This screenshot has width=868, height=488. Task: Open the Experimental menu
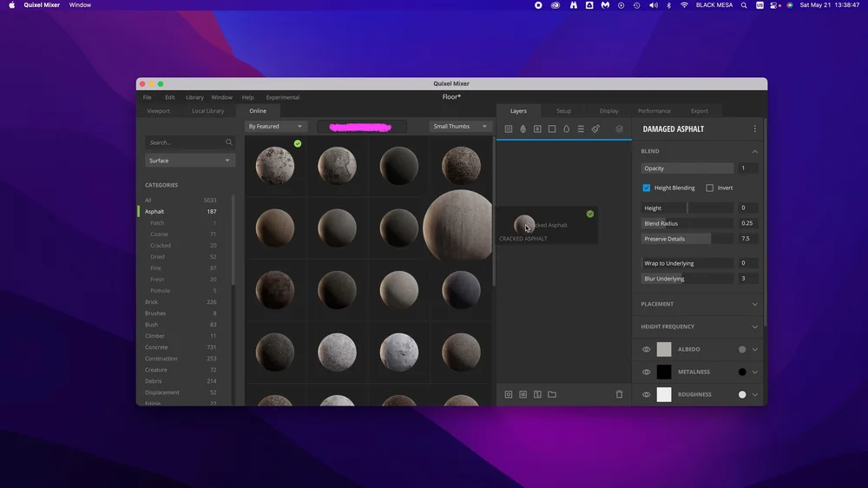point(282,97)
